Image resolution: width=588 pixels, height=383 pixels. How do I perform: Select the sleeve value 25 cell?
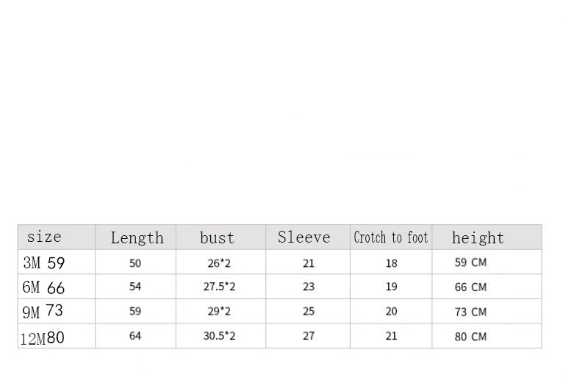[309, 311]
